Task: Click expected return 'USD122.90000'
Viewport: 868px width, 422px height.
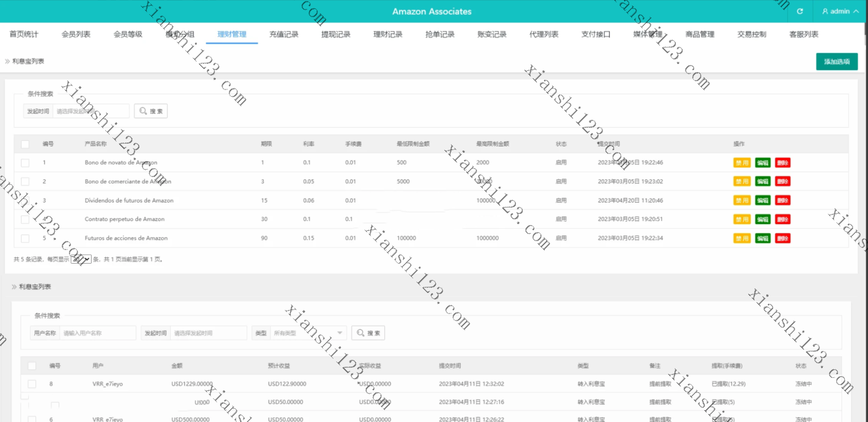Action: point(287,384)
